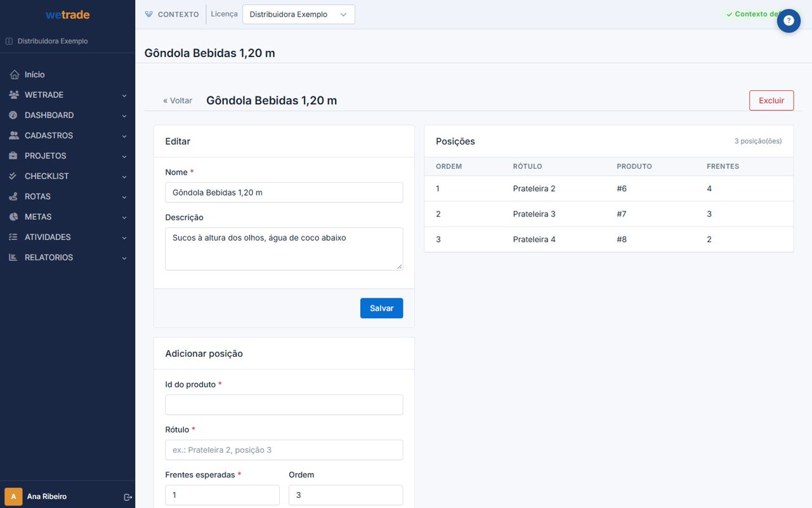Expand the WETRADE menu chevron
Viewport: 812px width, 508px height.
click(124, 96)
